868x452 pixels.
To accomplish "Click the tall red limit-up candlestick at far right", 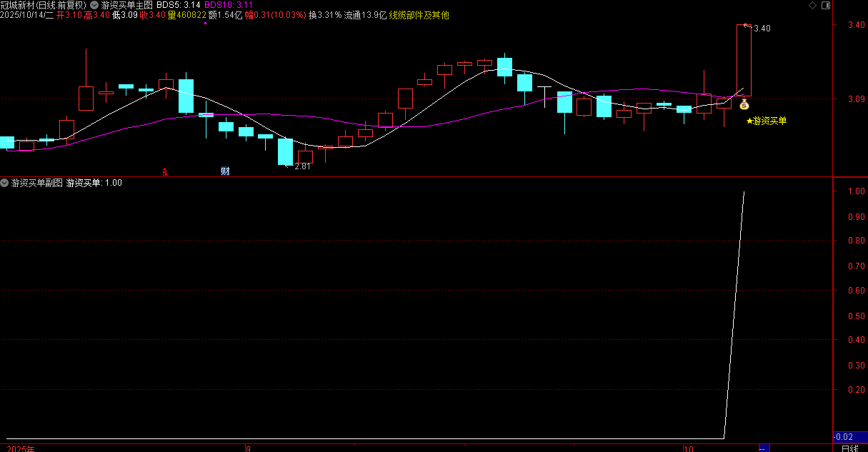I will pyautogui.click(x=744, y=60).
